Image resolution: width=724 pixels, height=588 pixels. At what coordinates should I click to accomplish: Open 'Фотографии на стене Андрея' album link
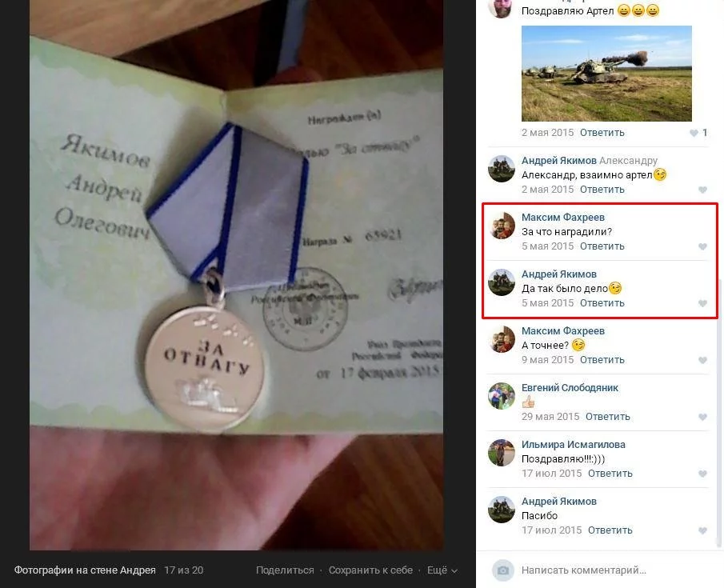(85, 570)
